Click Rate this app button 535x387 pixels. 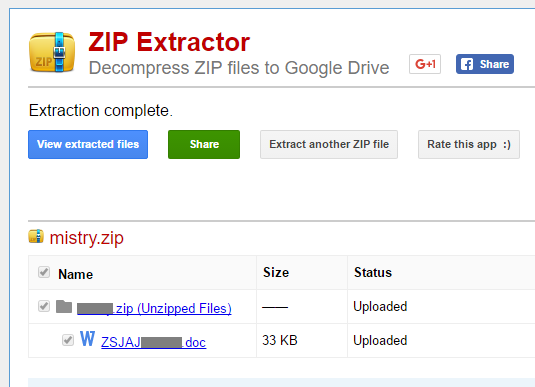469,144
